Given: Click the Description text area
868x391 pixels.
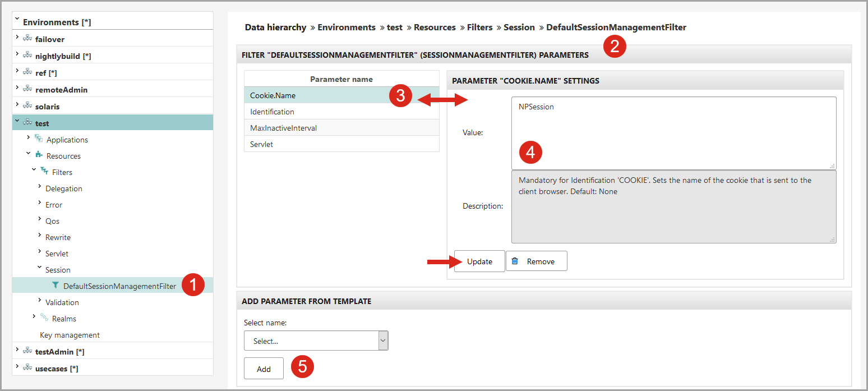Looking at the screenshot, I should pos(674,206).
